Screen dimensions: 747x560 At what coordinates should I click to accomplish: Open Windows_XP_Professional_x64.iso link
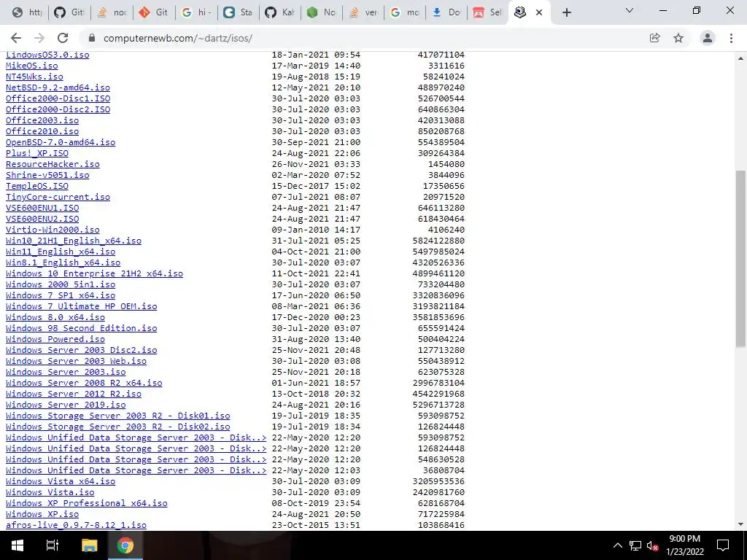pyautogui.click(x=87, y=504)
